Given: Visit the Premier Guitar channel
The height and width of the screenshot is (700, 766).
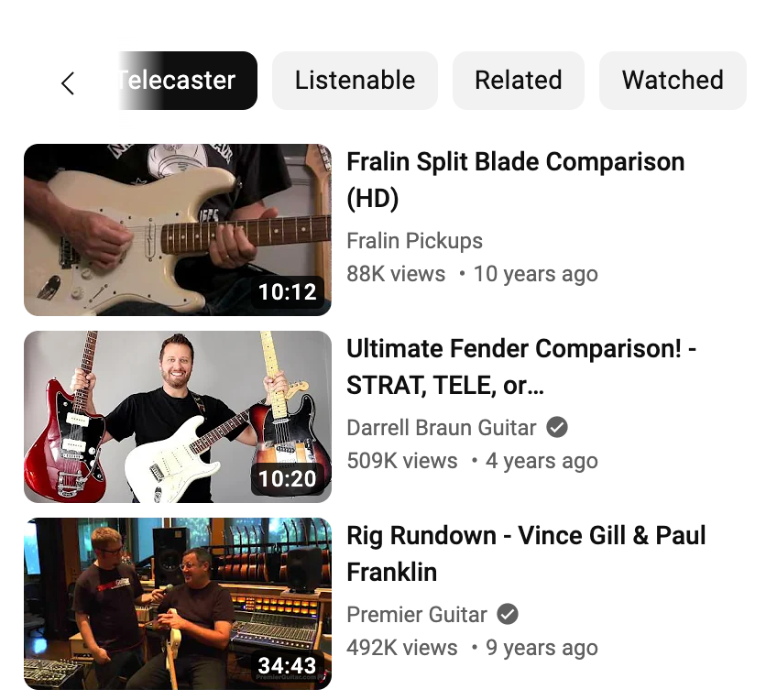Looking at the screenshot, I should [417, 615].
